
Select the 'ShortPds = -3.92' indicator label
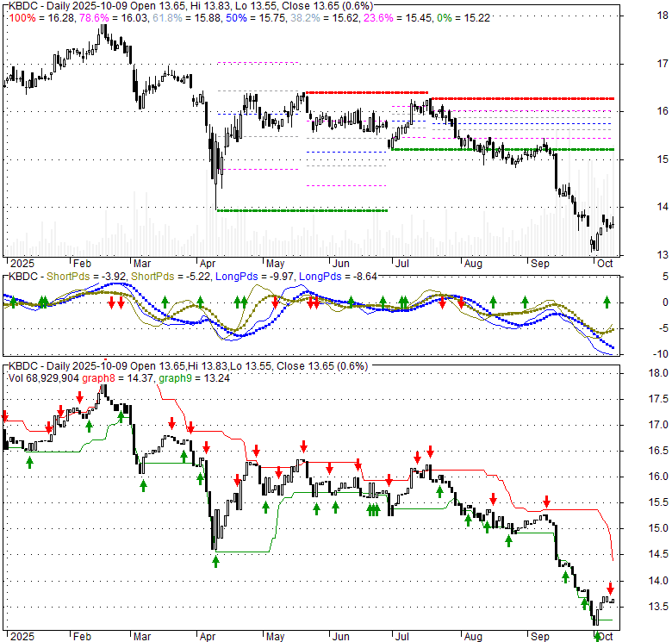85,277
